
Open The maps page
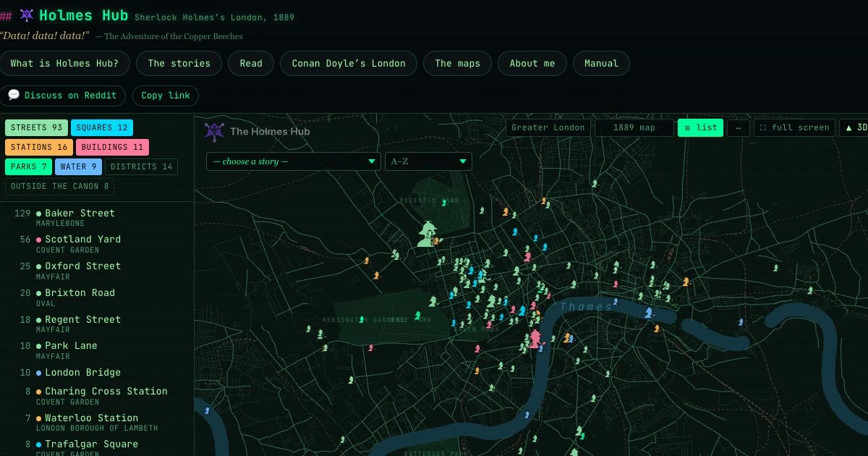[x=457, y=63]
